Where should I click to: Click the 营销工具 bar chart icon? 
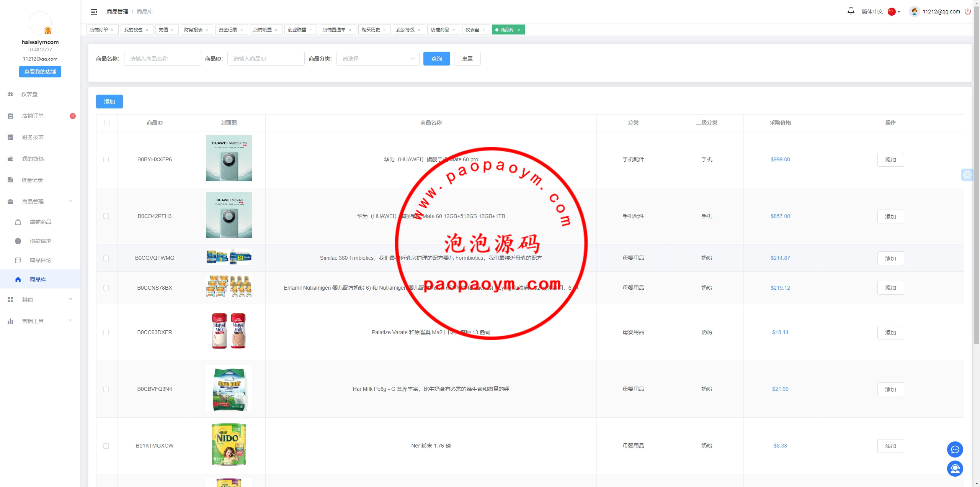[10, 321]
